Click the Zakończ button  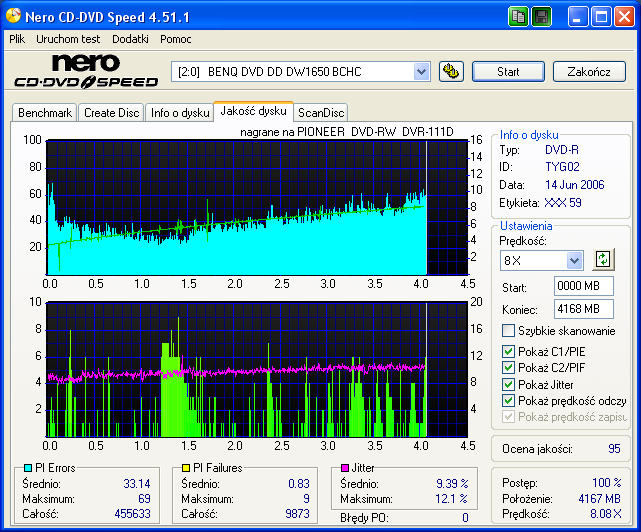tap(589, 72)
